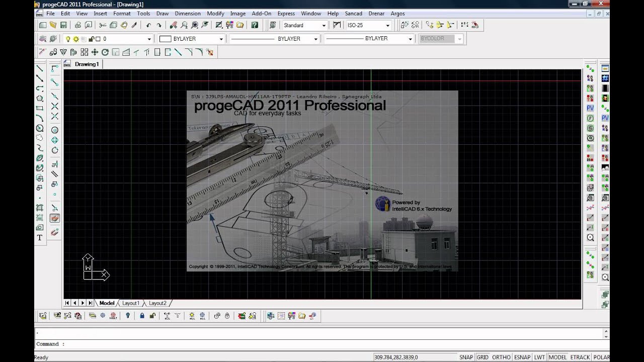Open the lineweight BYLAYER dropdown
644x362 pixels.
tap(411, 39)
